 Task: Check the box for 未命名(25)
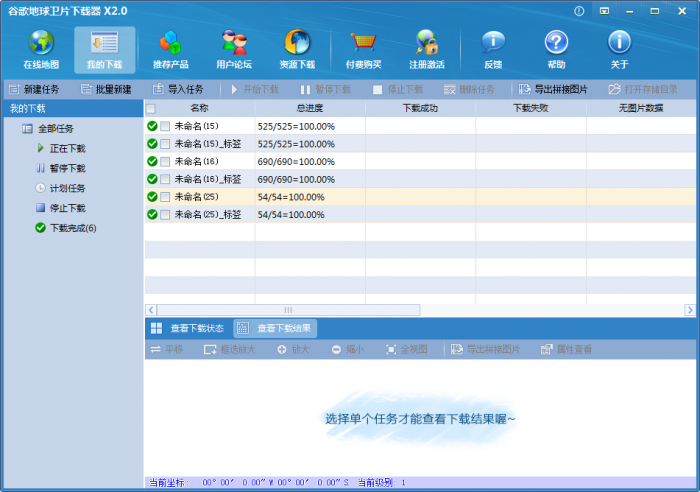click(x=165, y=196)
